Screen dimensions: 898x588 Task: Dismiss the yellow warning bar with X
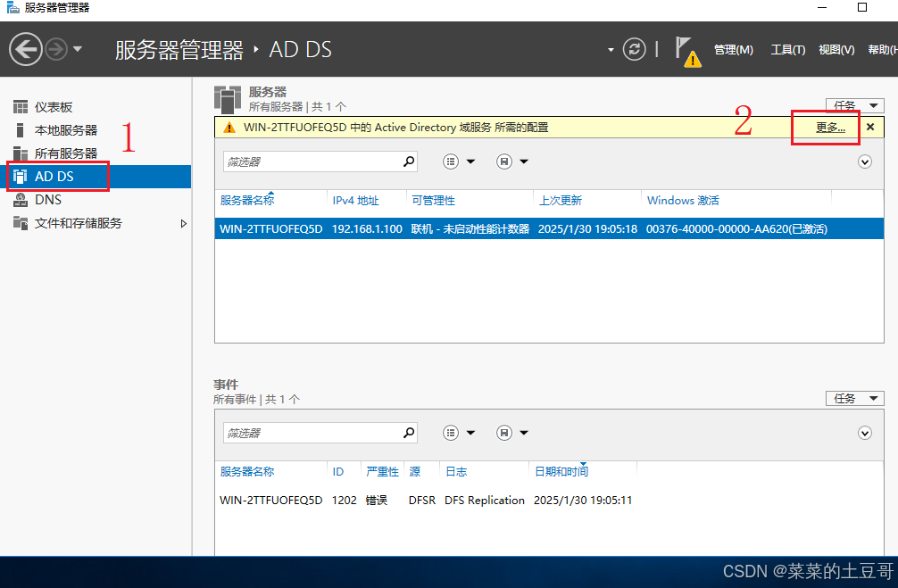pyautogui.click(x=870, y=127)
